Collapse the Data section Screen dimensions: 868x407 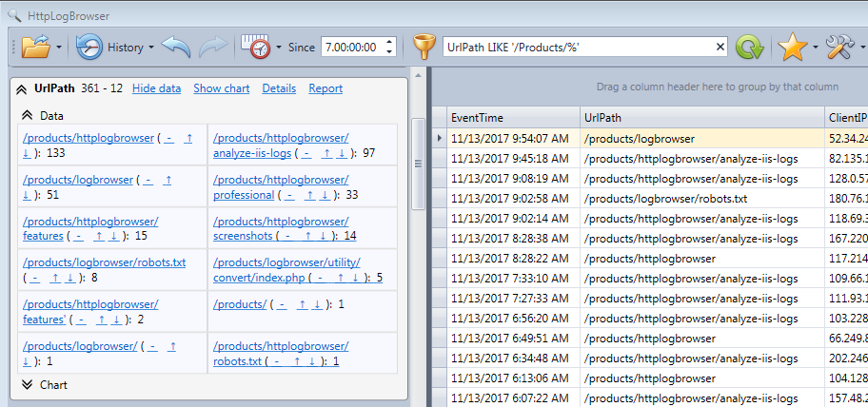coord(27,116)
